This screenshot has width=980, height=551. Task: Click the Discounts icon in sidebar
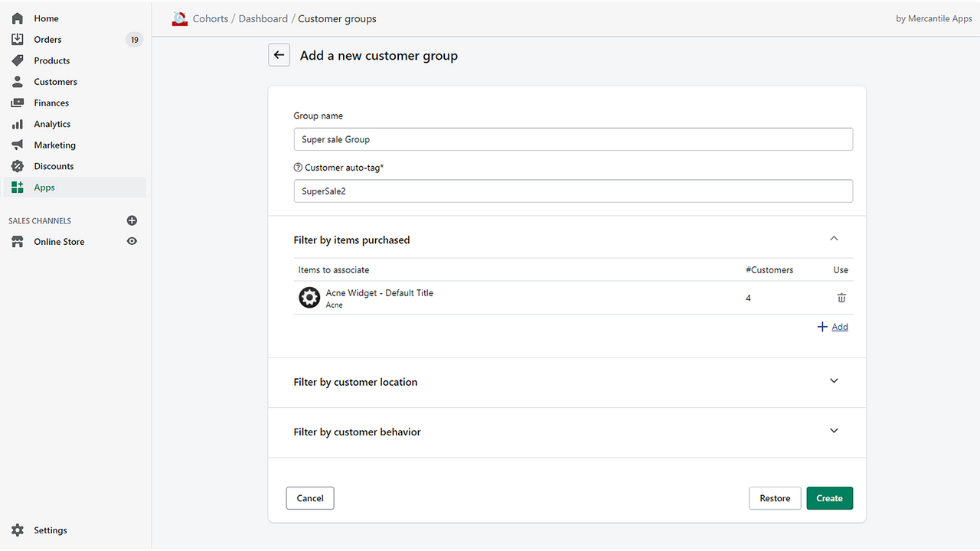pos(18,166)
